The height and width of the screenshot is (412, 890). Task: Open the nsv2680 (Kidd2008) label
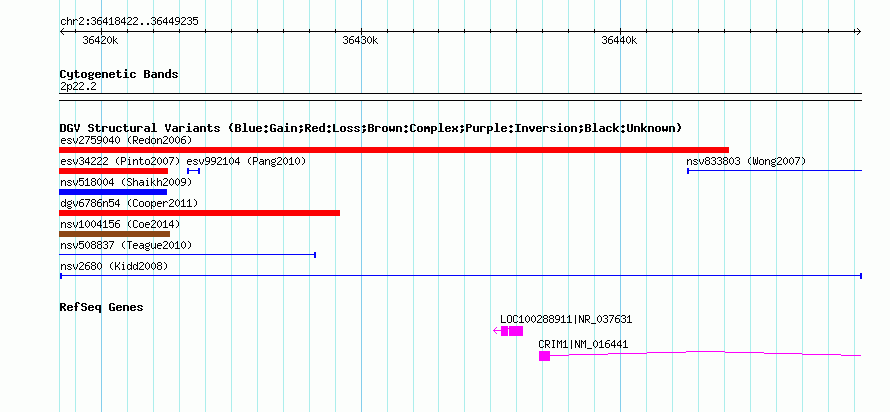[114, 266]
